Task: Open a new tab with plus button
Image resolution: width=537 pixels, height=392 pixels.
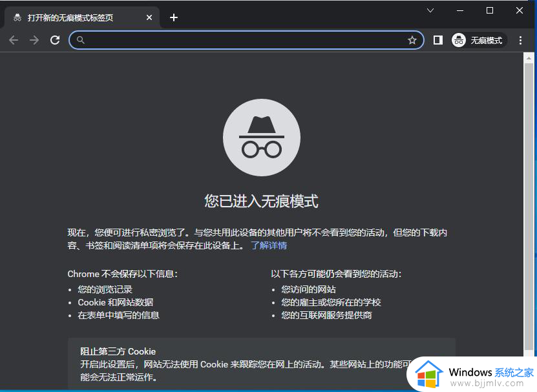Action: tap(174, 17)
